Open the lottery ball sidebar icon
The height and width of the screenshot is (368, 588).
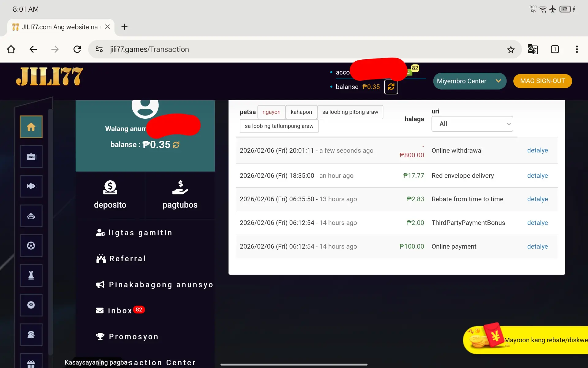point(31,305)
